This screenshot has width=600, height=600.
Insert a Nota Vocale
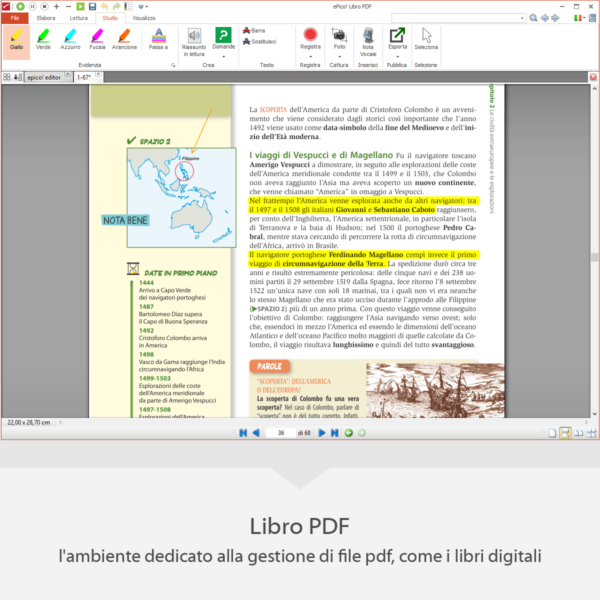click(368, 39)
